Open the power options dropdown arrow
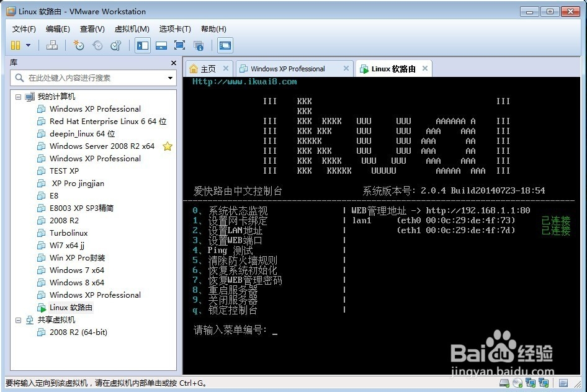Screen dimensions: 587x392 (29, 46)
